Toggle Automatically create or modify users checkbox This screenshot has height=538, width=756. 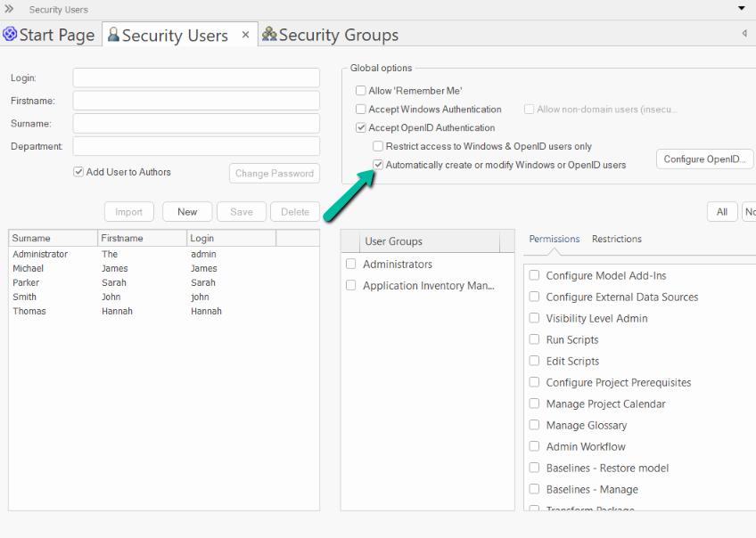point(378,165)
